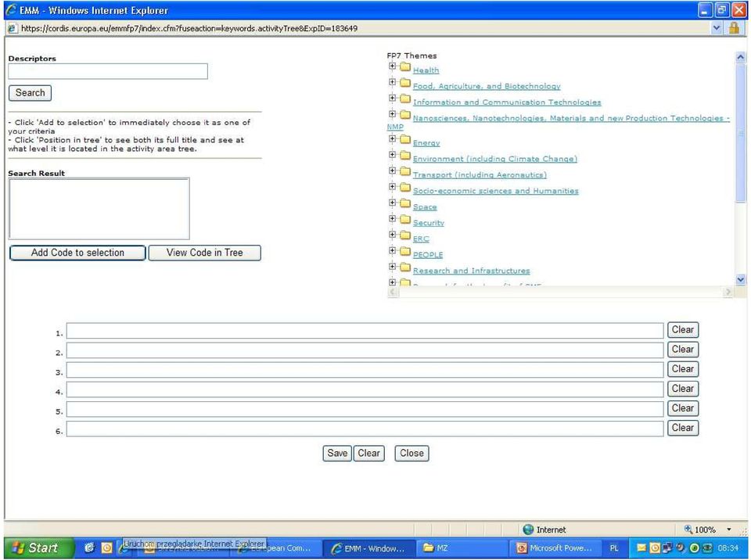Click the envelope icon in system tray
The width and height of the screenshot is (751, 560).
(x=641, y=547)
